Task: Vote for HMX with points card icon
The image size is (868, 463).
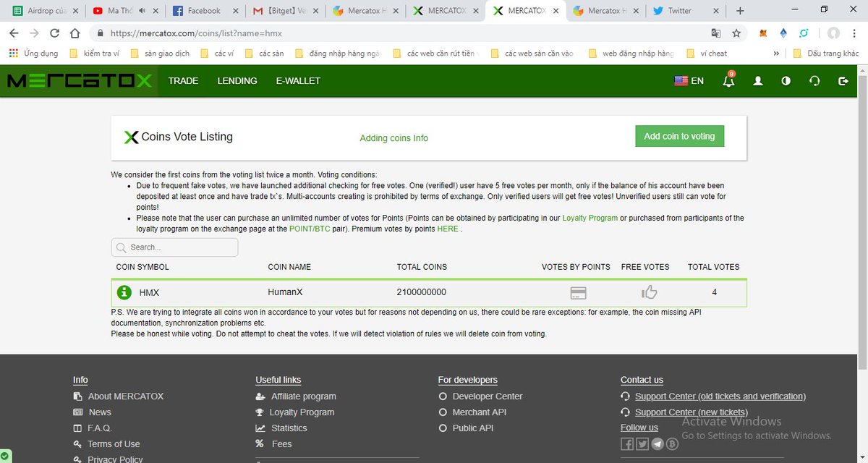Action: pos(578,293)
